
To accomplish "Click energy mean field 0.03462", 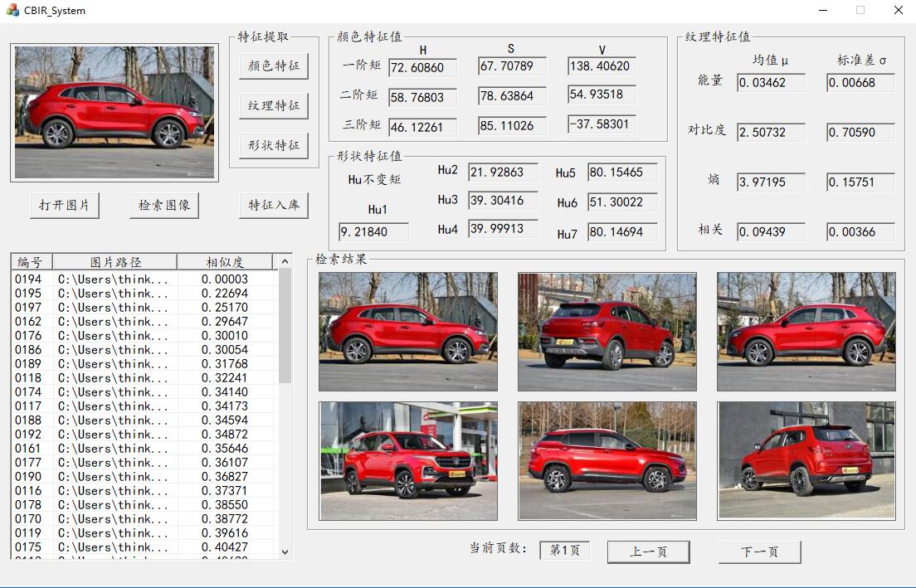I will [771, 82].
